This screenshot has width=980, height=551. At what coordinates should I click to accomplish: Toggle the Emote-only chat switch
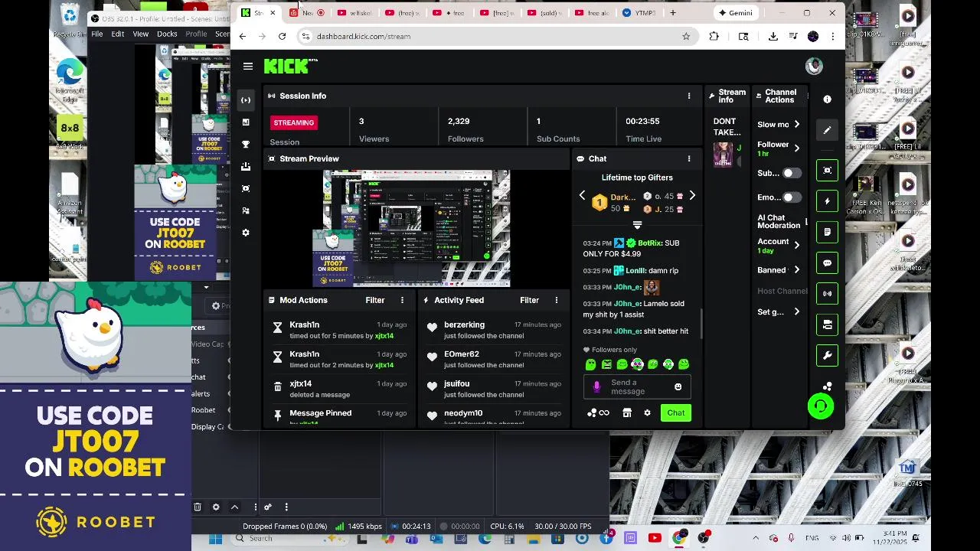[x=792, y=197]
